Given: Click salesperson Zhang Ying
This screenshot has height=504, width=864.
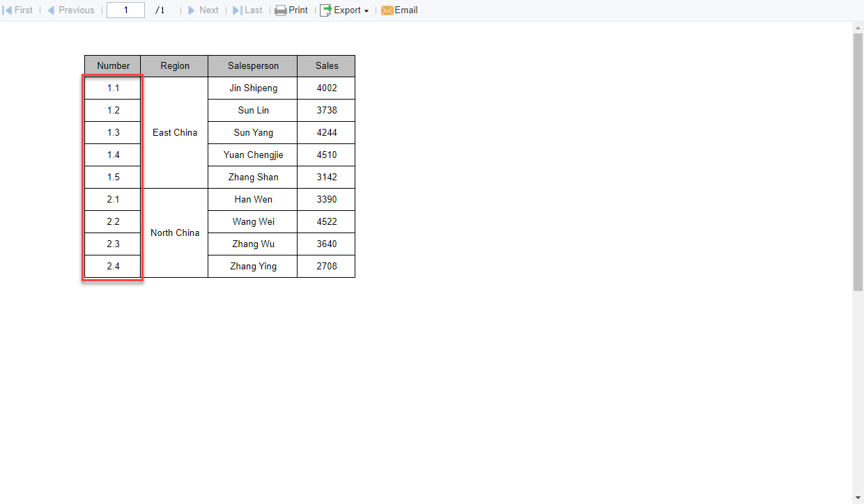Looking at the screenshot, I should pyautogui.click(x=253, y=267).
